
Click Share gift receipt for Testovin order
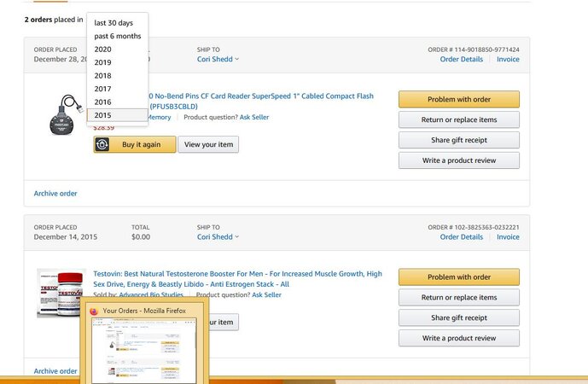(x=459, y=317)
